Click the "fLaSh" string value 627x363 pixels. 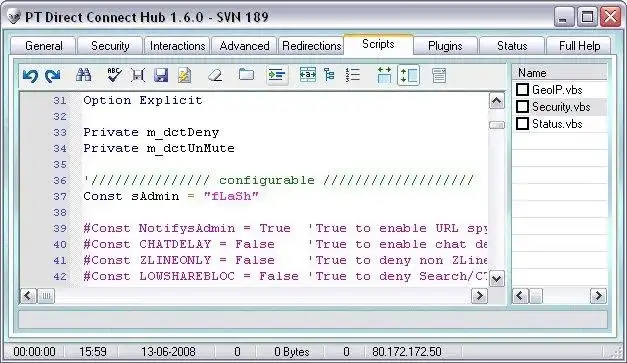pyautogui.click(x=231, y=196)
